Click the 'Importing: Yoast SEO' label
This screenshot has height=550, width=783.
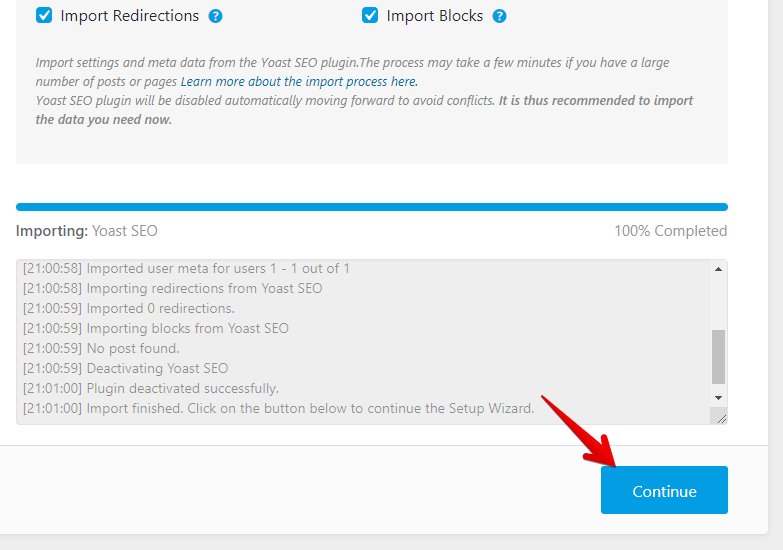[x=86, y=231]
